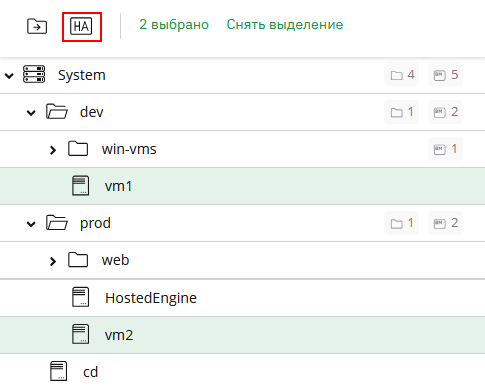This screenshot has width=485, height=386.
Task: Click System folder count badge showing 4
Action: click(402, 74)
